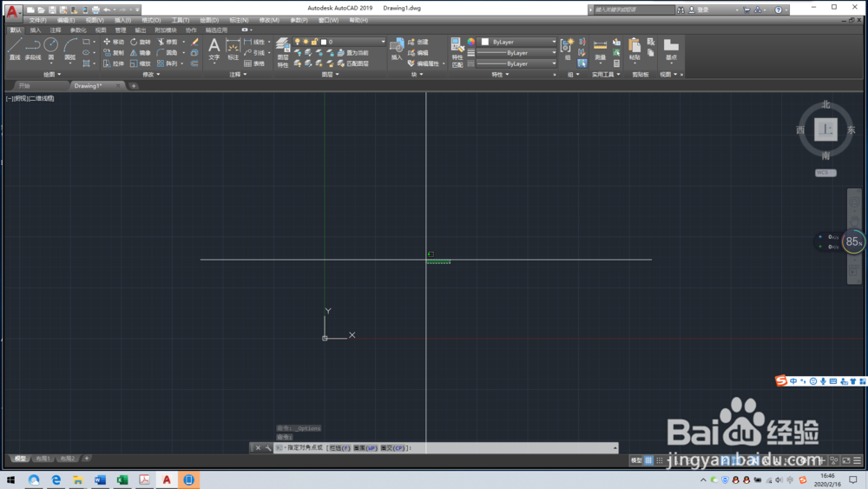Click the Array (阵列) tool
868x489 pixels.
[168, 63]
